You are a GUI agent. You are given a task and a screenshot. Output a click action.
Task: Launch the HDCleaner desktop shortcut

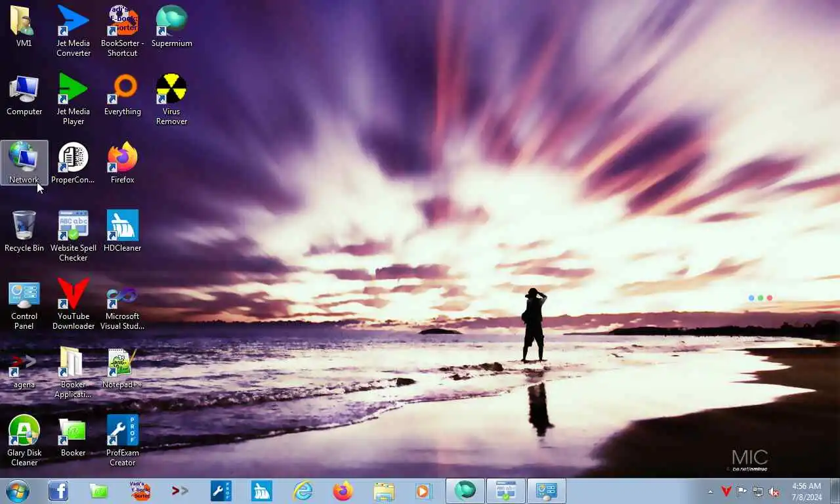click(123, 231)
